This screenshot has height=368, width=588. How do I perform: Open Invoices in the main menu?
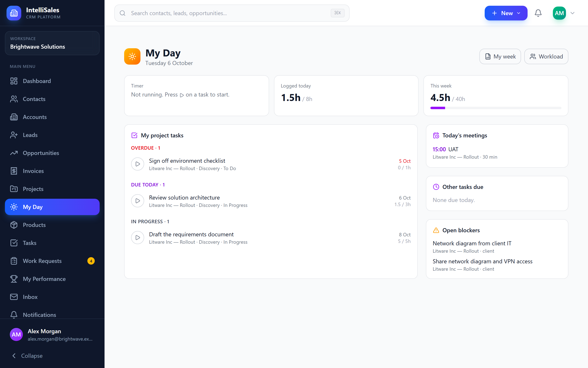(x=52, y=171)
